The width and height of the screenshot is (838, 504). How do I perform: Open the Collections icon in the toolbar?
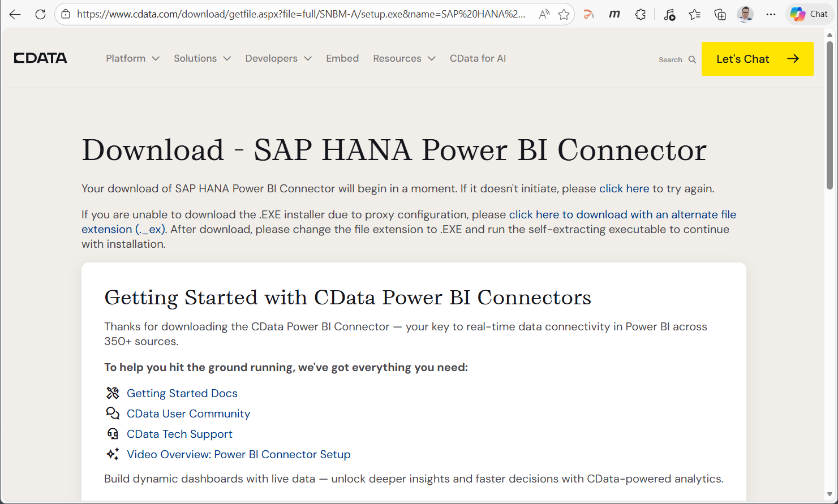click(720, 14)
